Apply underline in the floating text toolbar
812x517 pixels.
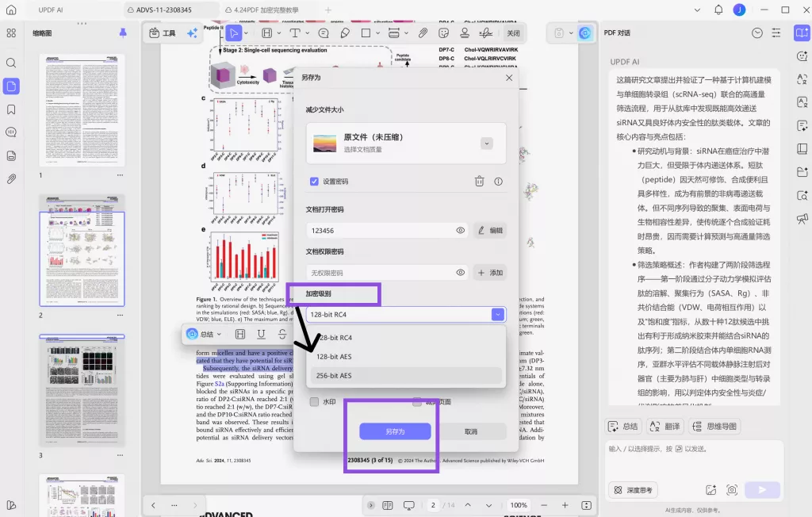tap(261, 334)
